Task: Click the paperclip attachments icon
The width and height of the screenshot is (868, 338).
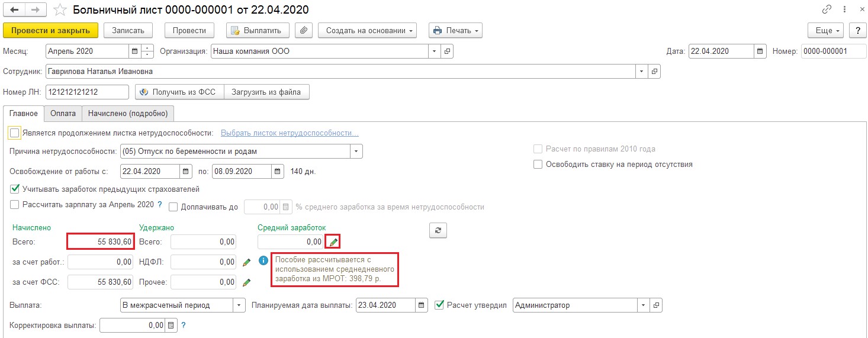Action: coord(303,30)
